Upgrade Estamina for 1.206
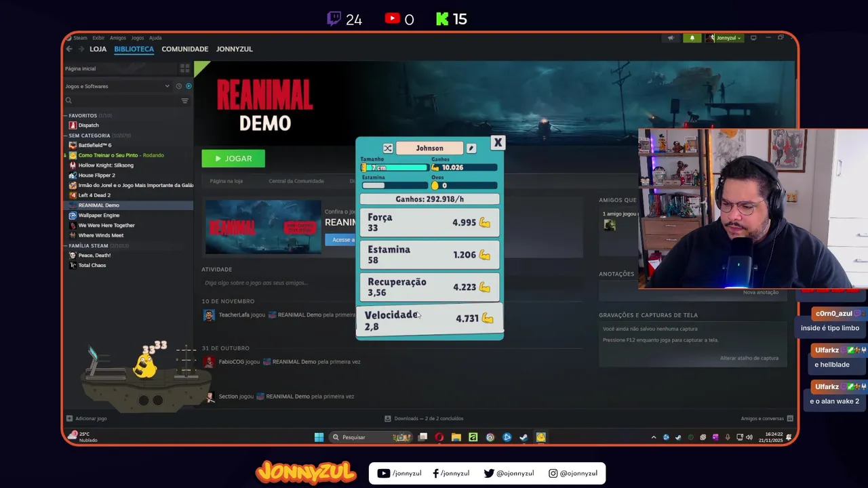This screenshot has height=488, width=868. click(429, 255)
